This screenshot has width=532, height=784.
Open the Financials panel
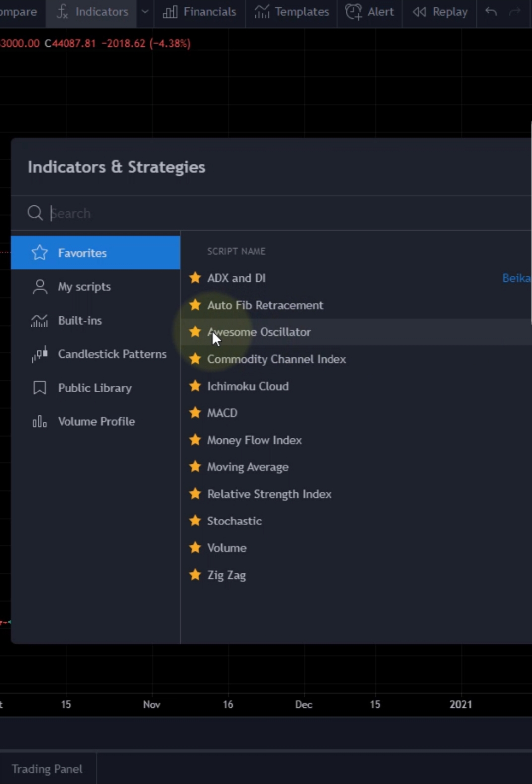coord(199,12)
